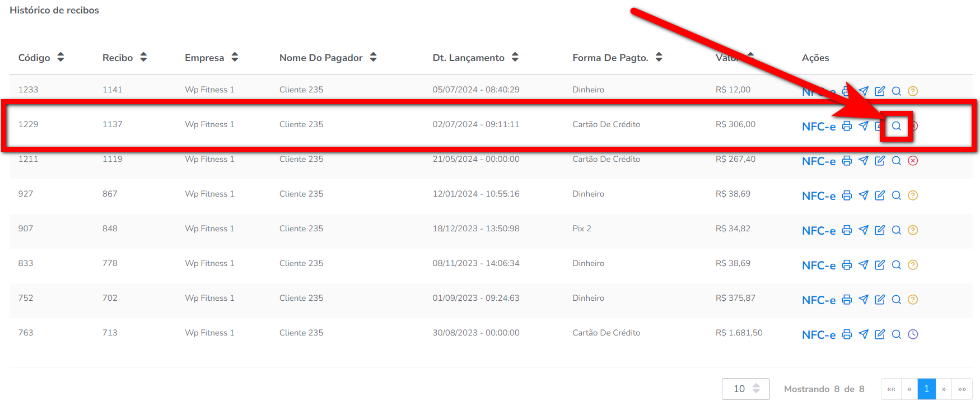Change rows per page value 10
The image size is (980, 410).
[745, 389]
